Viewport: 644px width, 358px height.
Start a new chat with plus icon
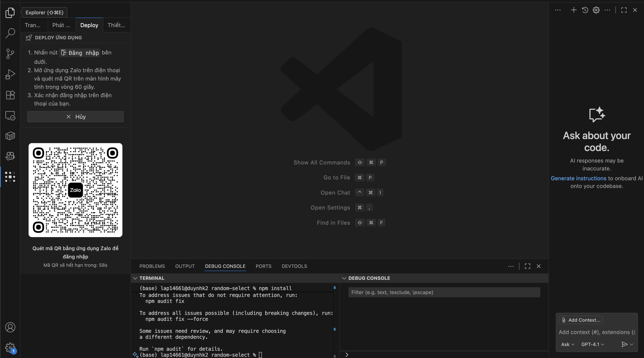coord(574,10)
